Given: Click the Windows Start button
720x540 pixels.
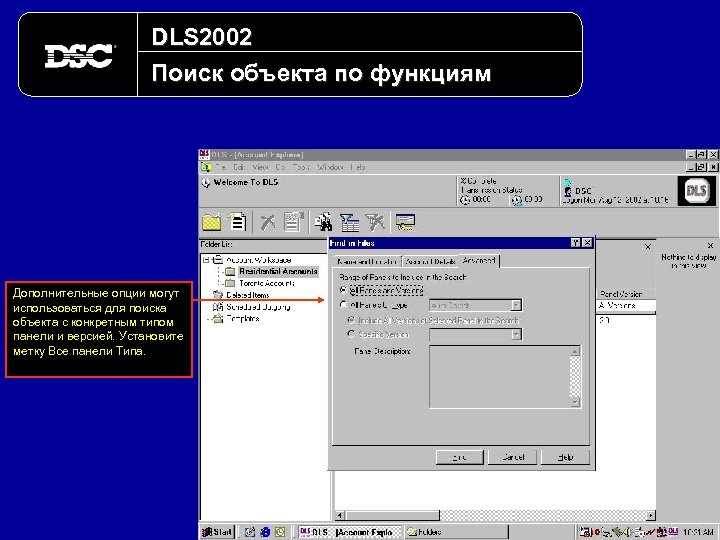Looking at the screenshot, I should click(217, 532).
